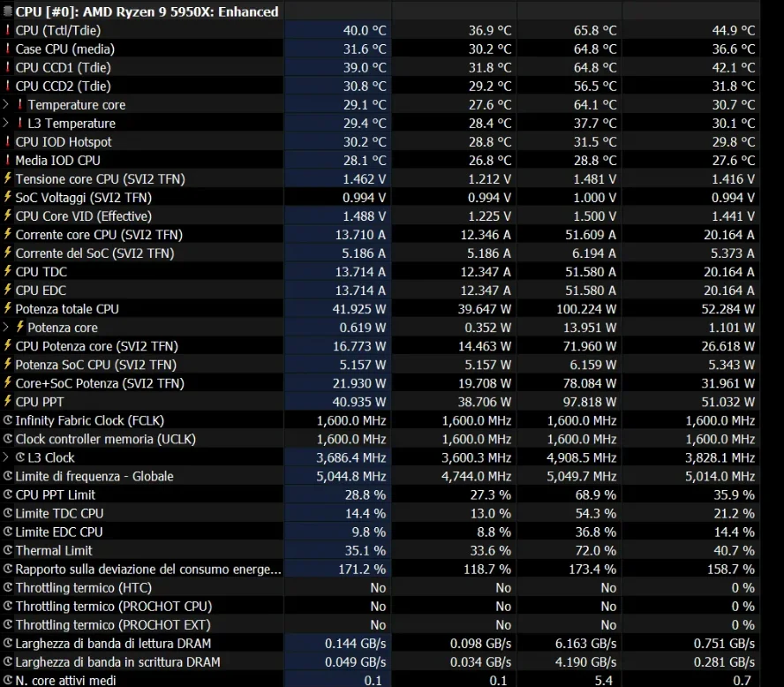The height and width of the screenshot is (687, 784).
Task: Click clock icon of Clock controller memoria
Action: tap(7, 439)
